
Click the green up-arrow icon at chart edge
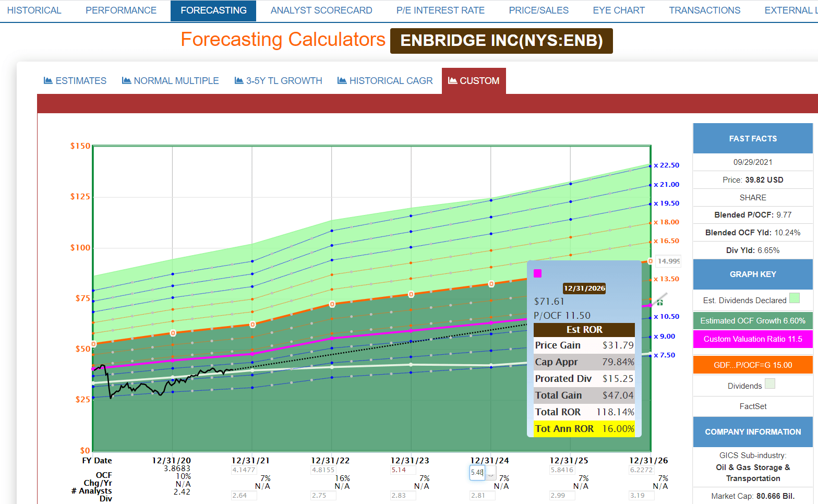[660, 302]
